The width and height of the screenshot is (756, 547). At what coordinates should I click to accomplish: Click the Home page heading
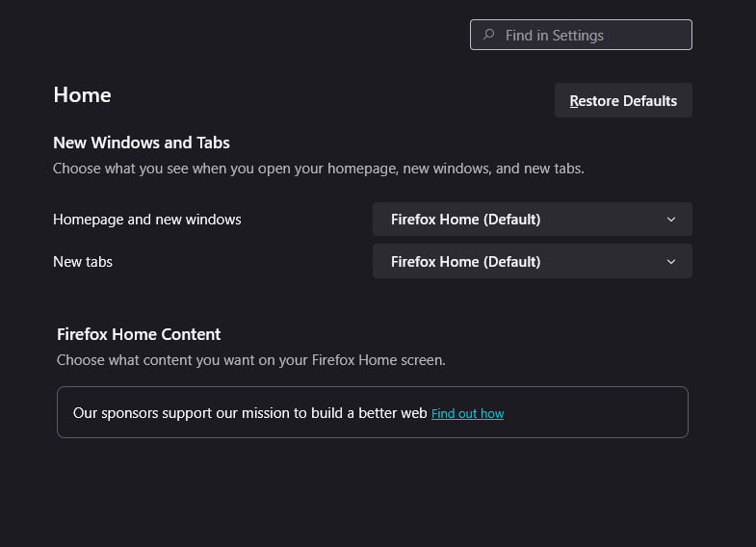(82, 95)
